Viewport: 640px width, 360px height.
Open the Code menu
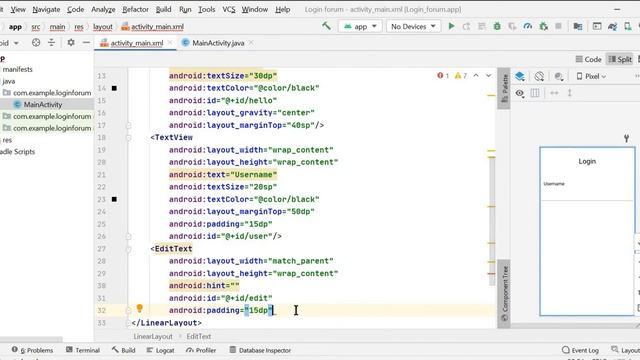tap(75, 9)
